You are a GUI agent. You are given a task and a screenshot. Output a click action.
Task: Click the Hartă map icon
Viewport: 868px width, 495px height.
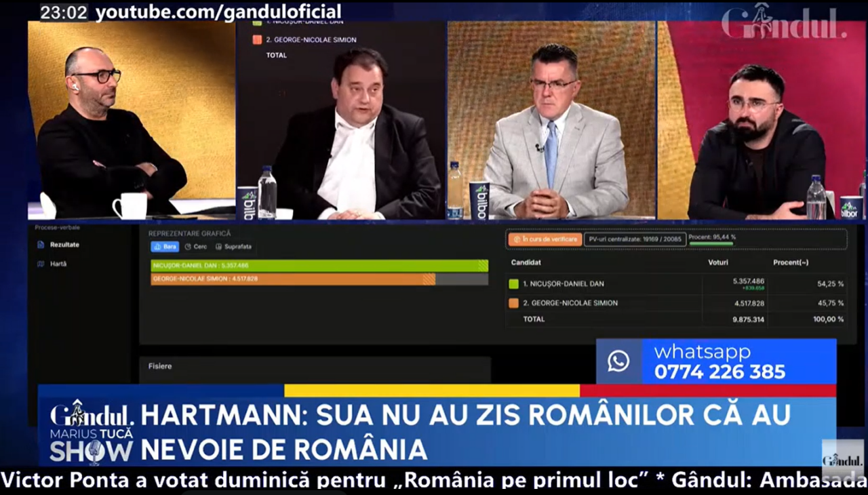coord(41,264)
